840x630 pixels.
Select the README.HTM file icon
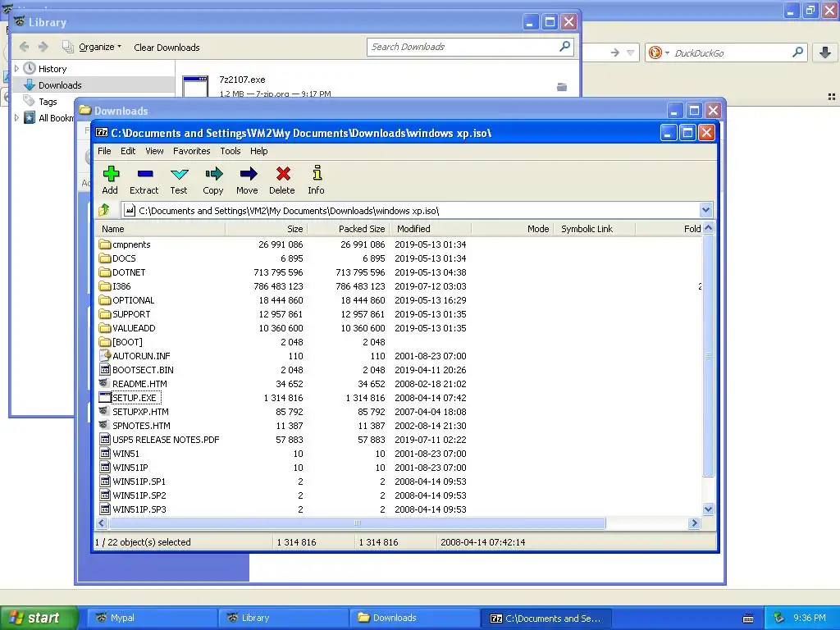[x=104, y=384]
